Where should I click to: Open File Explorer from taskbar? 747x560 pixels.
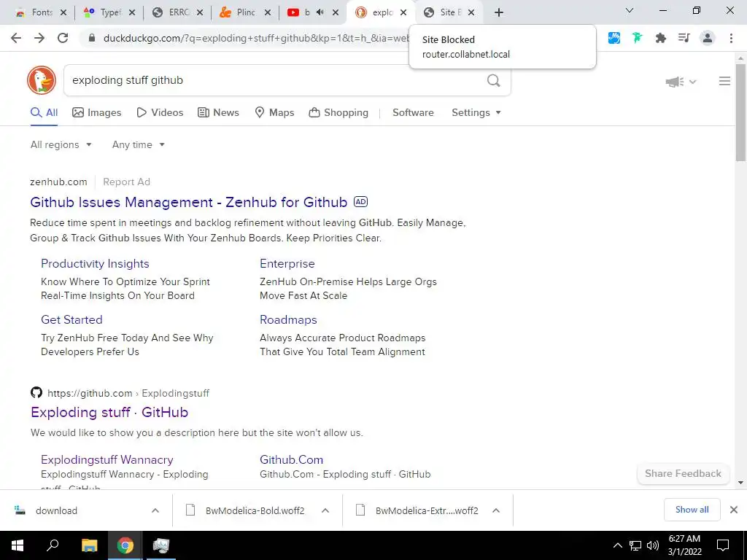point(89,545)
